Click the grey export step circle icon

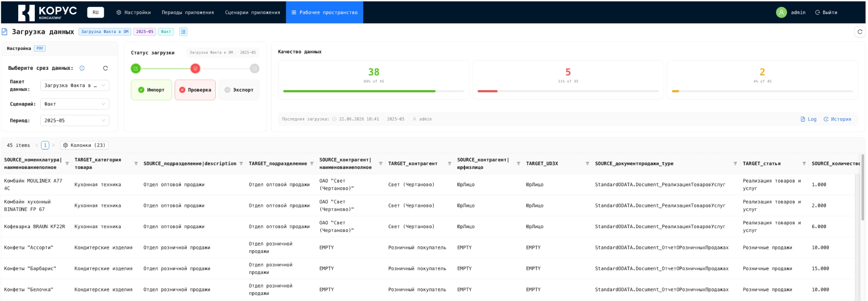click(x=254, y=68)
